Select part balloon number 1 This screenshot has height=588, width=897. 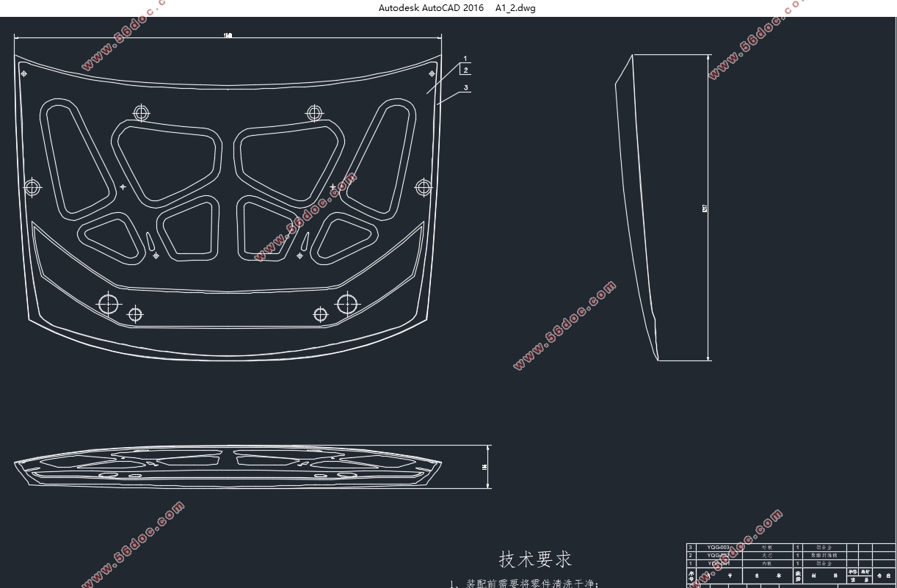(x=465, y=59)
